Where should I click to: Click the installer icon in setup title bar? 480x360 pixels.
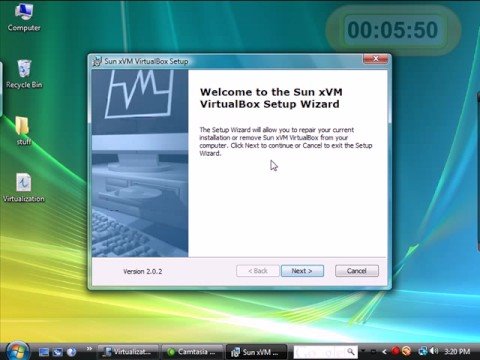tap(97, 61)
